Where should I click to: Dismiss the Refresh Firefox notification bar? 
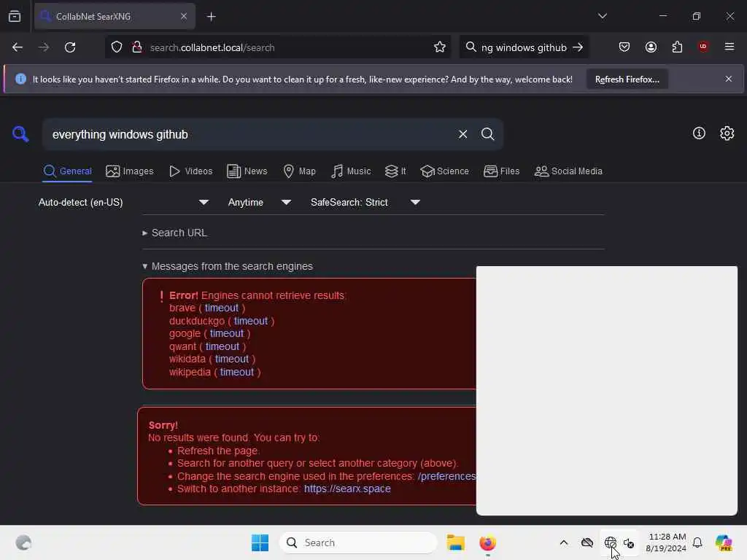[729, 79]
